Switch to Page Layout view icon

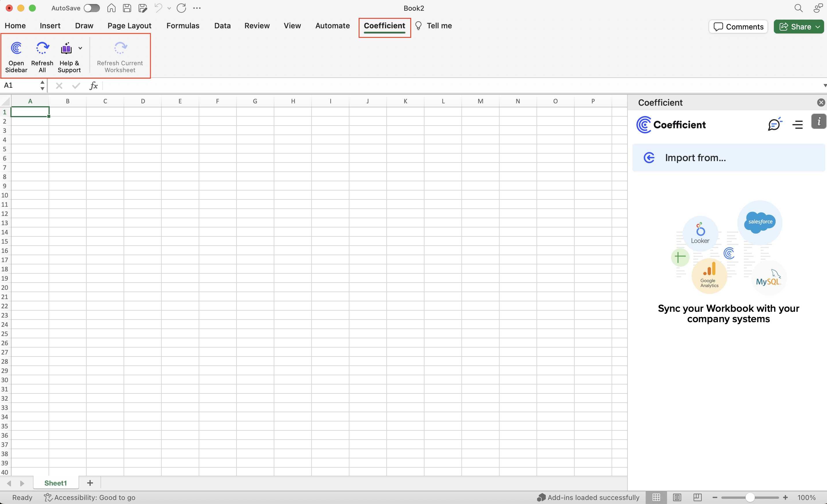[x=677, y=498]
